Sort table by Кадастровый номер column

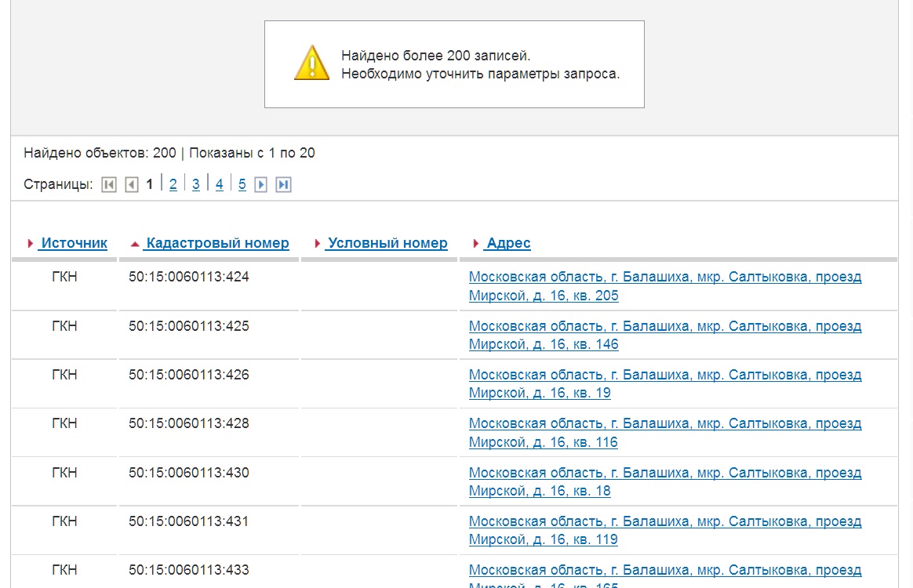pyautogui.click(x=217, y=243)
